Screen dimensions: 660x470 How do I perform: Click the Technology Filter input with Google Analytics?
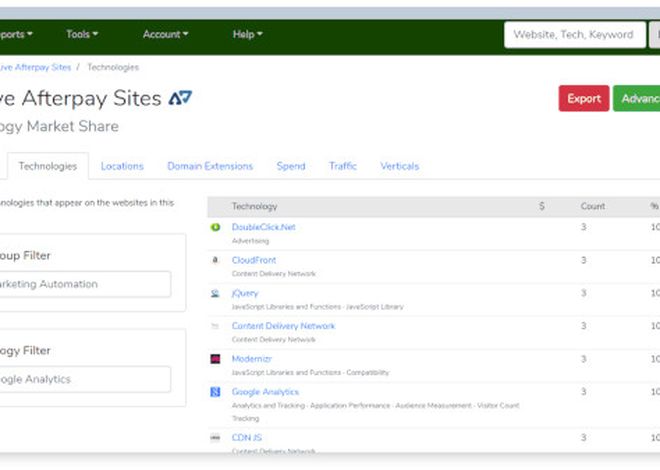(85, 380)
